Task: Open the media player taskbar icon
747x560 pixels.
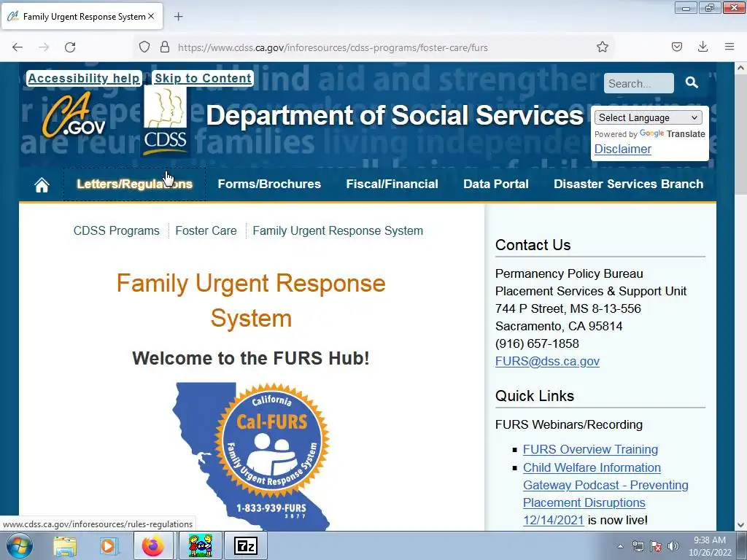Action: (x=109, y=546)
